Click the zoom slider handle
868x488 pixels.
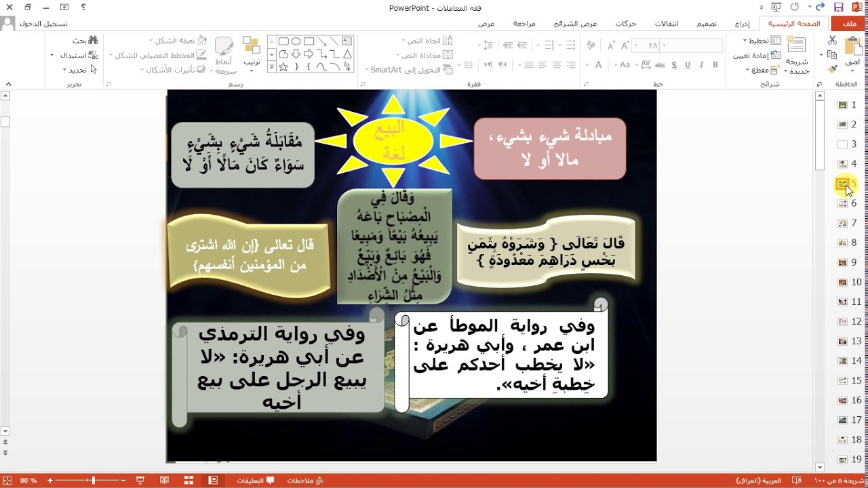93,480
